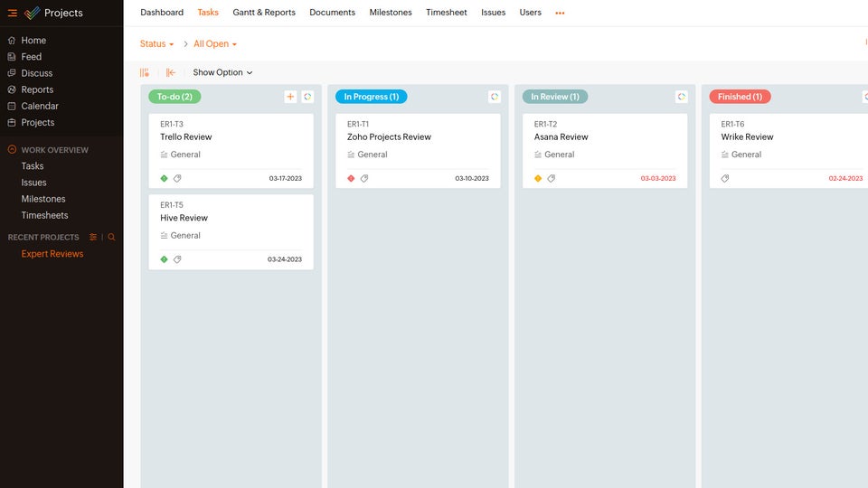This screenshot has width=868, height=488.
Task: Switch to the Gantt & Reports tab
Action: tap(264, 13)
